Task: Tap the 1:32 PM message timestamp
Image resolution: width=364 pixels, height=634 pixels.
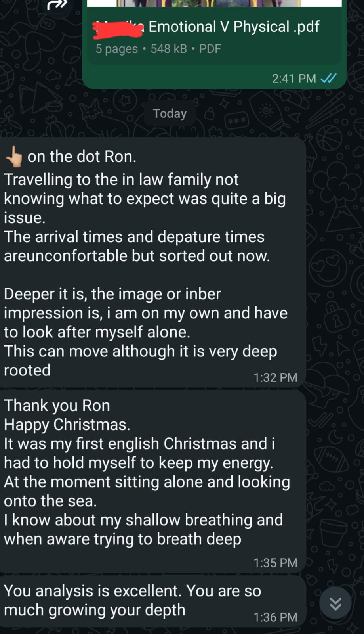Action: (275, 377)
